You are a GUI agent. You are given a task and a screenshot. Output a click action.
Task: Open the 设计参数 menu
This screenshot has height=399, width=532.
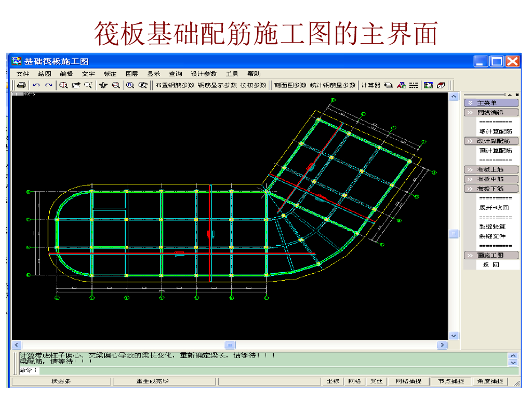(203, 74)
